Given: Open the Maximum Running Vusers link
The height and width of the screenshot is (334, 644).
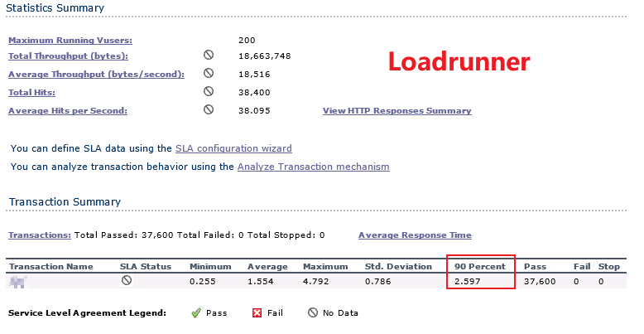Looking at the screenshot, I should (70, 41).
